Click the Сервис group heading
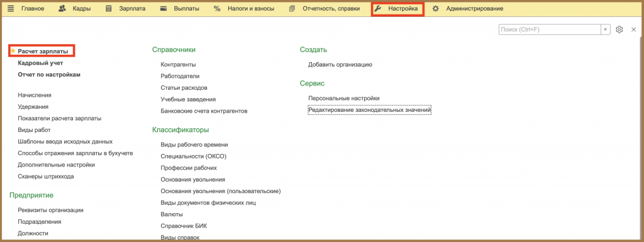The image size is (644, 242). coord(312,83)
